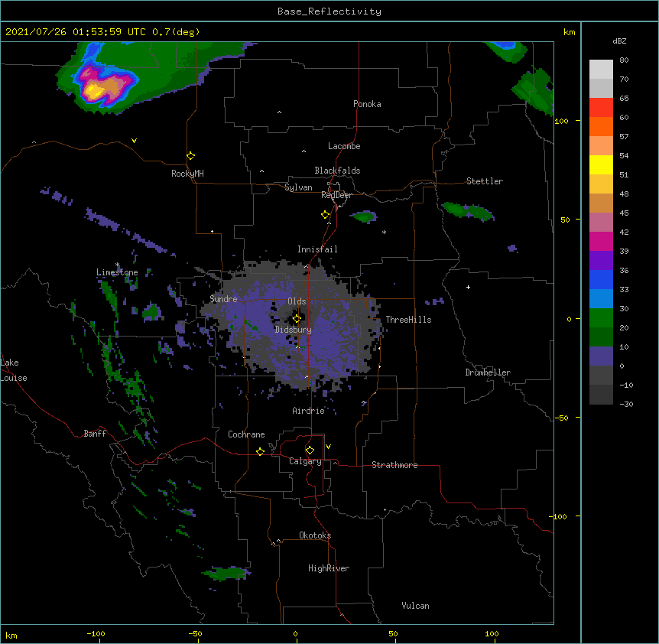The image size is (659, 644).
Task: Click the RockyMH label
Action: 187,174
